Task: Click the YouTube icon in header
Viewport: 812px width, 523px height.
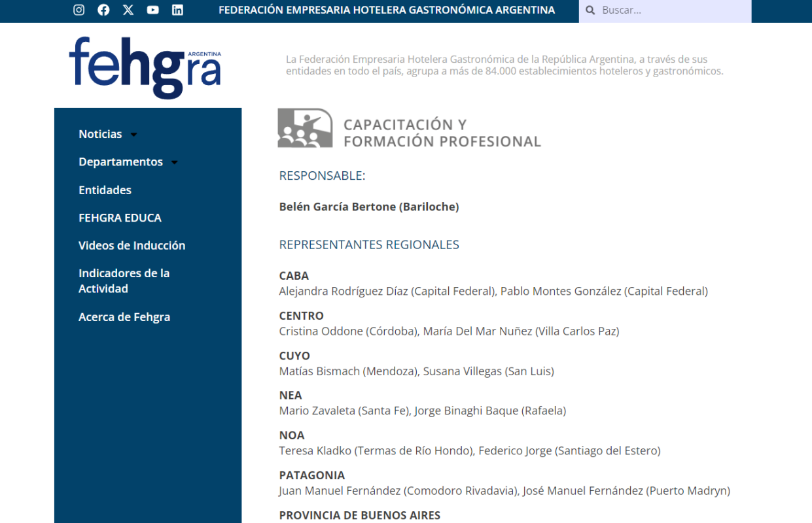Action: pyautogui.click(x=153, y=10)
